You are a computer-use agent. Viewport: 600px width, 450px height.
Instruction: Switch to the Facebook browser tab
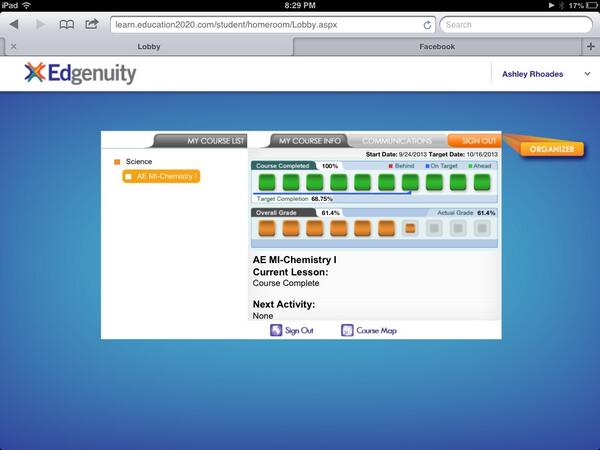tap(437, 47)
